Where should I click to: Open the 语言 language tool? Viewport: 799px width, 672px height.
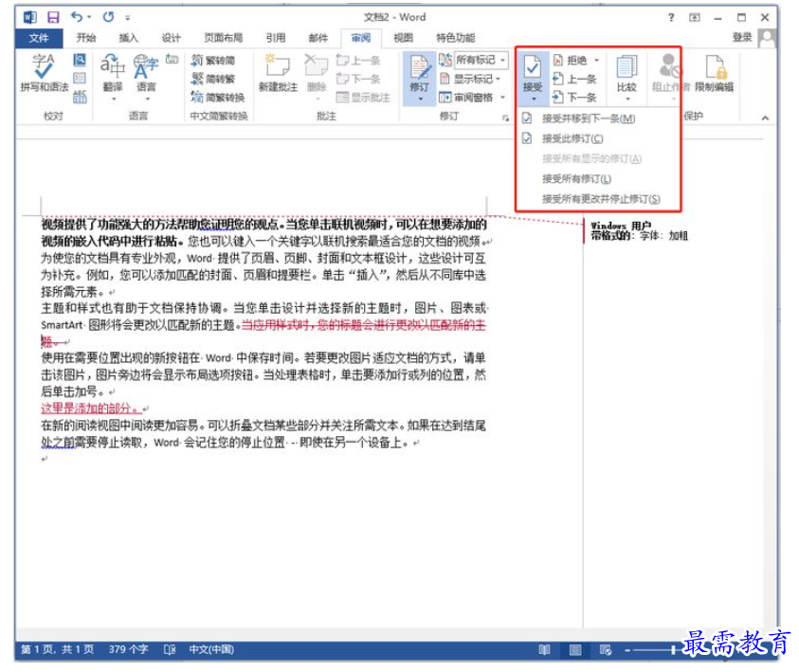point(146,73)
